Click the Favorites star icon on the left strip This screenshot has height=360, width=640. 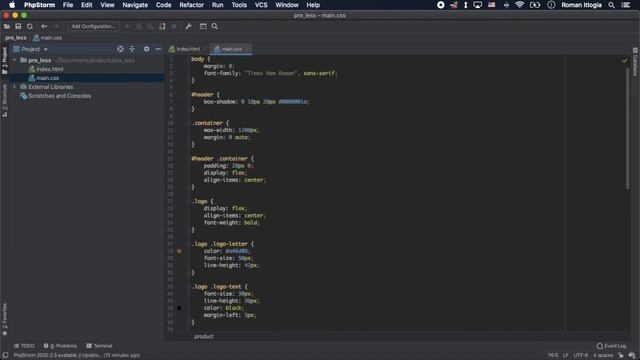[x=4, y=333]
